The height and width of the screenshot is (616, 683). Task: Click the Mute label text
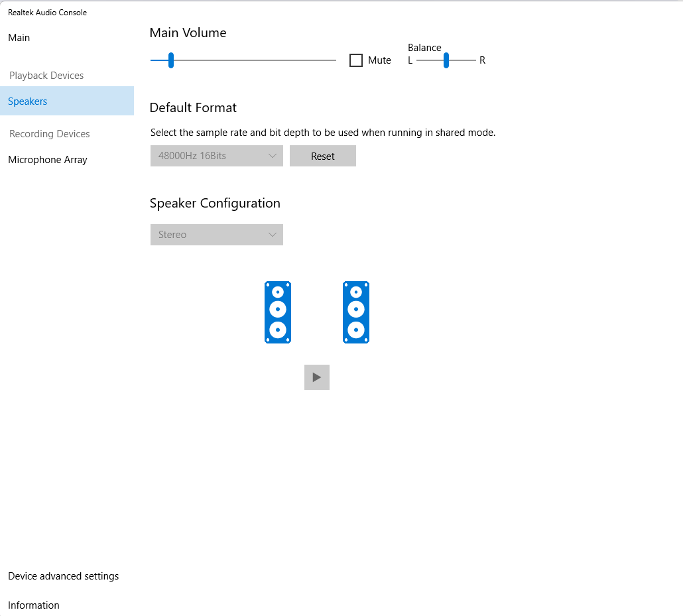point(379,60)
